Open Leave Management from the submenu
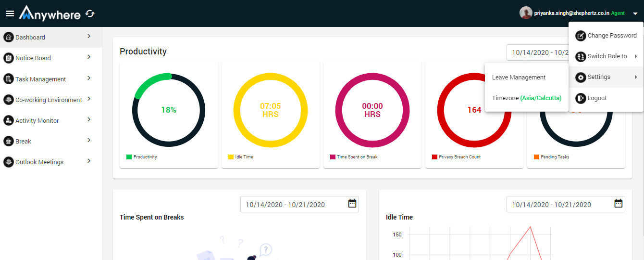 tap(527, 77)
